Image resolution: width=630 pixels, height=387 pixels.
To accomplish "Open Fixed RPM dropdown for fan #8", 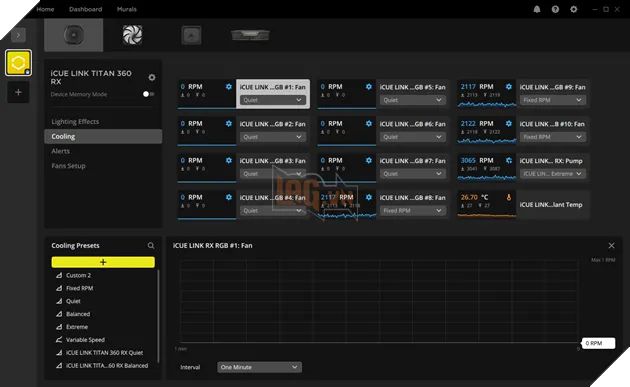I will (x=413, y=211).
